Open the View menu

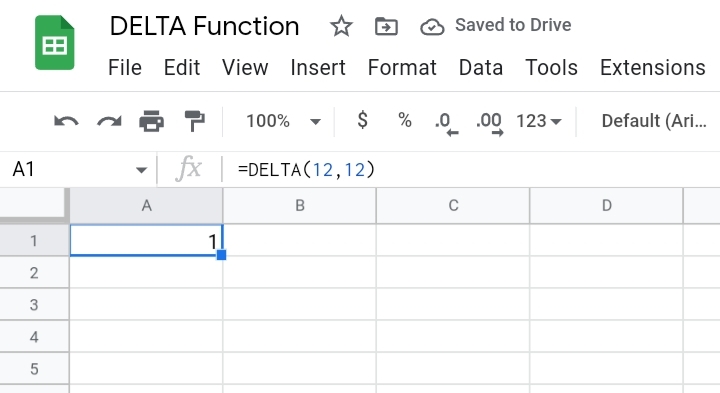tap(245, 67)
